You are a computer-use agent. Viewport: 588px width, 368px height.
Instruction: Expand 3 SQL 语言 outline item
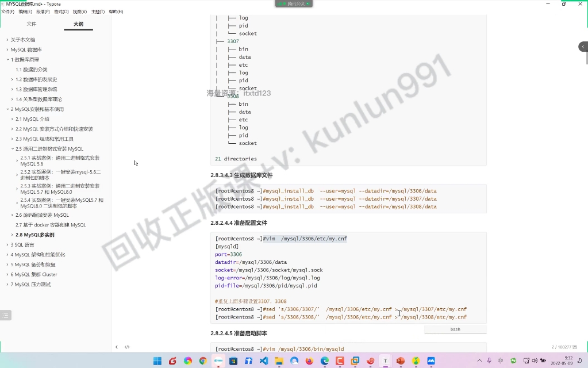[x=7, y=244]
